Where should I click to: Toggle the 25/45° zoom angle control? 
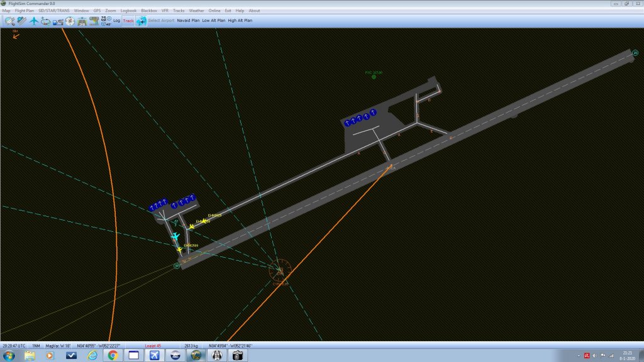click(106, 21)
